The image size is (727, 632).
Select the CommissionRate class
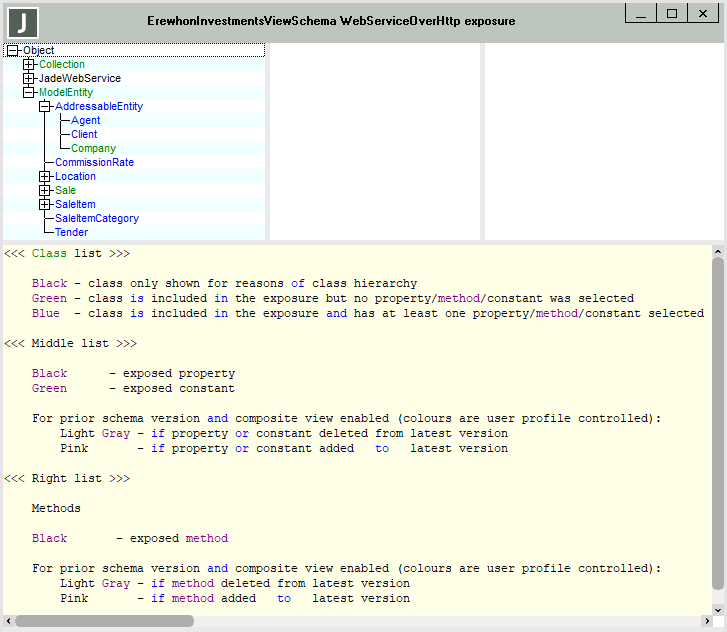tap(94, 163)
